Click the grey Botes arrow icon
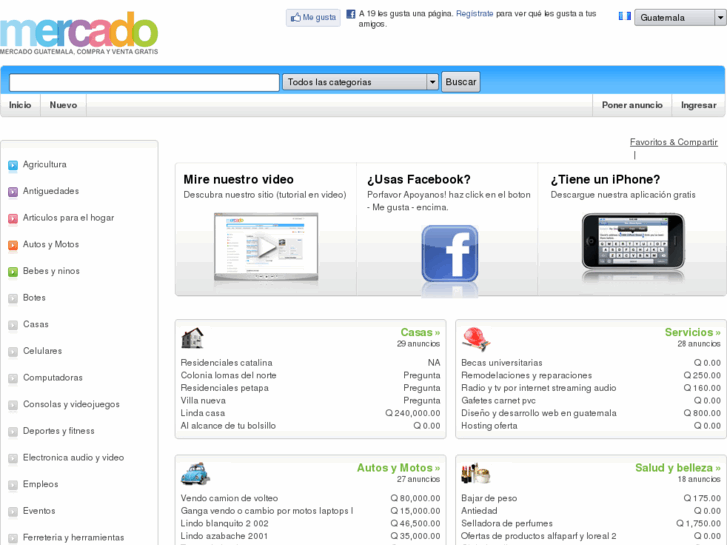Viewport: 727px width, 545px height. click(13, 298)
